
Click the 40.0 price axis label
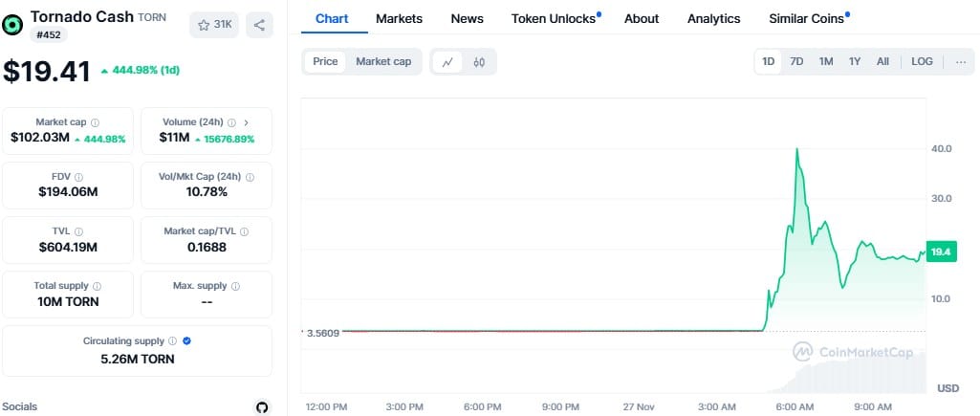point(941,149)
